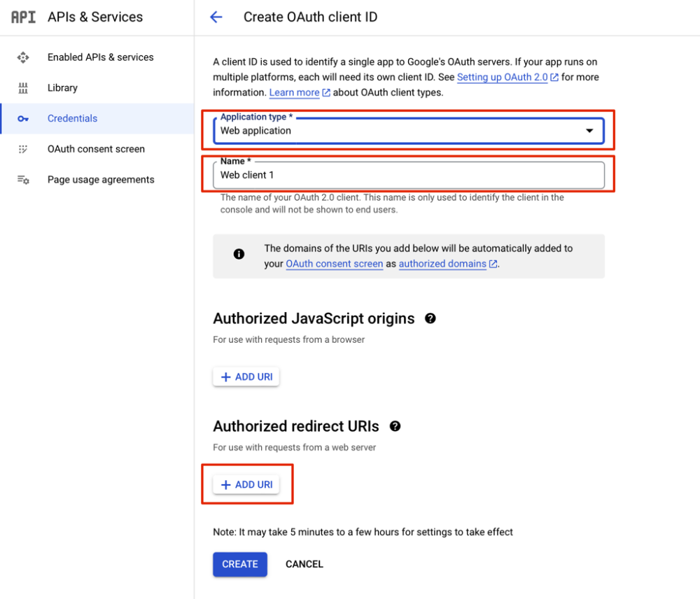The width and height of the screenshot is (700, 599).
Task: Click the API logo in header
Action: click(x=23, y=17)
